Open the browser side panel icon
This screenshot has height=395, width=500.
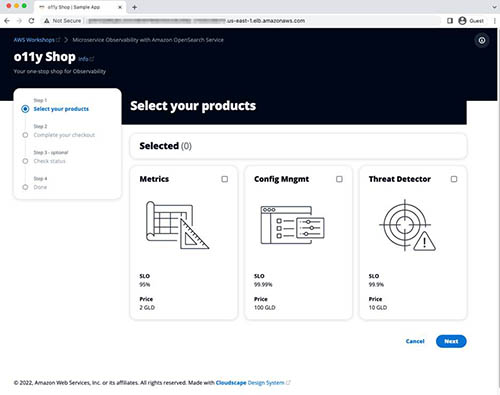pyautogui.click(x=450, y=21)
